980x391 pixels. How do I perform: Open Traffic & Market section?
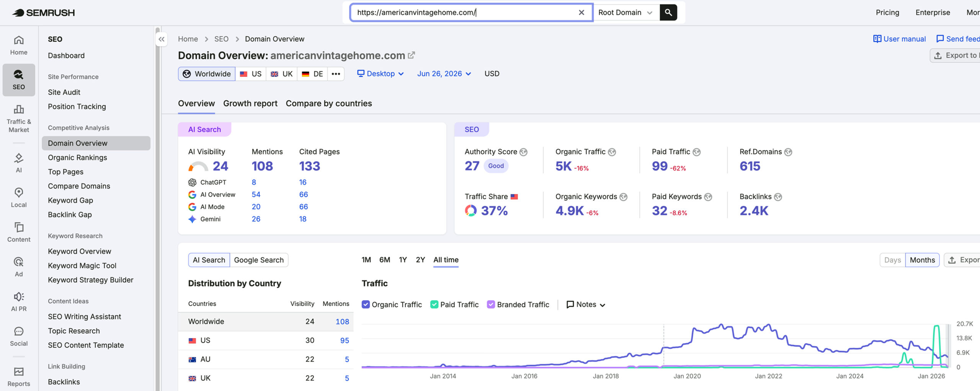[x=19, y=119]
